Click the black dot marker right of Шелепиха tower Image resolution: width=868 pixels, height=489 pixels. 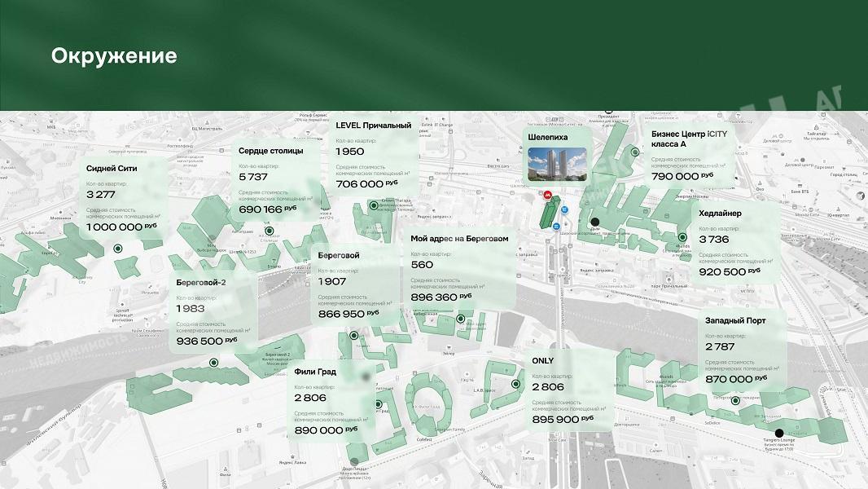pyautogui.click(x=595, y=221)
